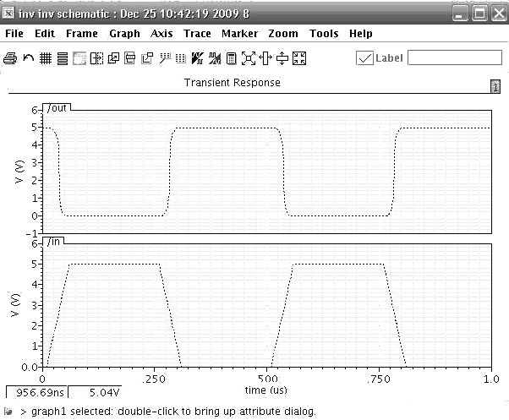Click the 1.0 tick label on time axis
509x420 pixels.
coord(491,379)
